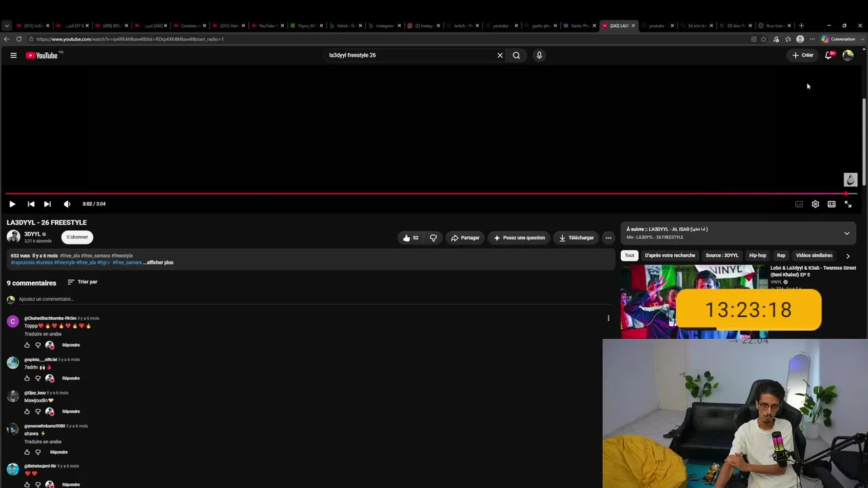Select the D'après votre recherche chip

670,256
